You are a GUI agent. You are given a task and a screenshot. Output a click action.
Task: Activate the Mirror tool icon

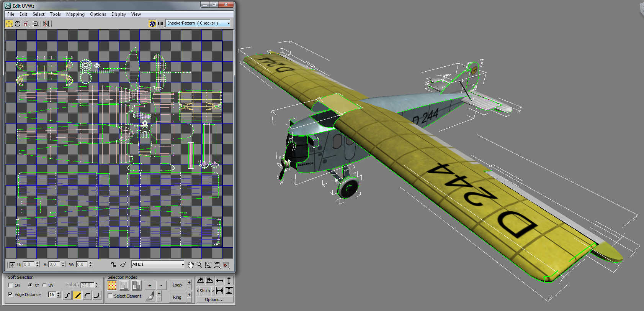(46, 24)
